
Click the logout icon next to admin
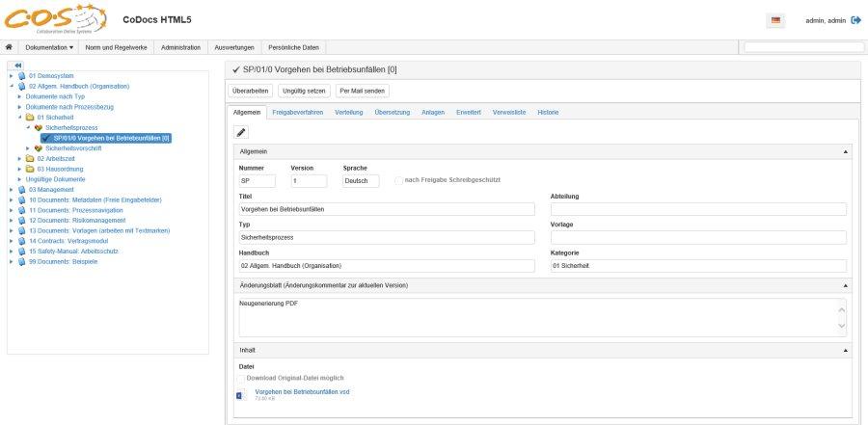point(855,20)
